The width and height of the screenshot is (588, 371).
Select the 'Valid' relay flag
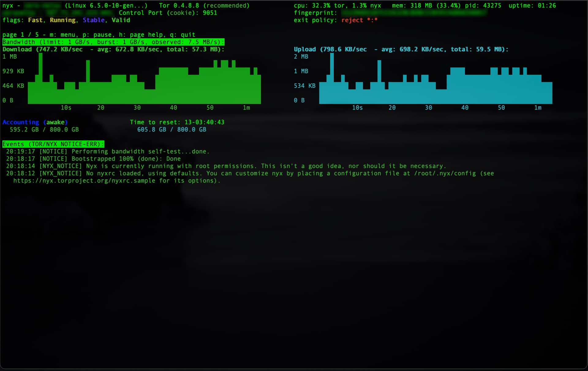(x=121, y=20)
